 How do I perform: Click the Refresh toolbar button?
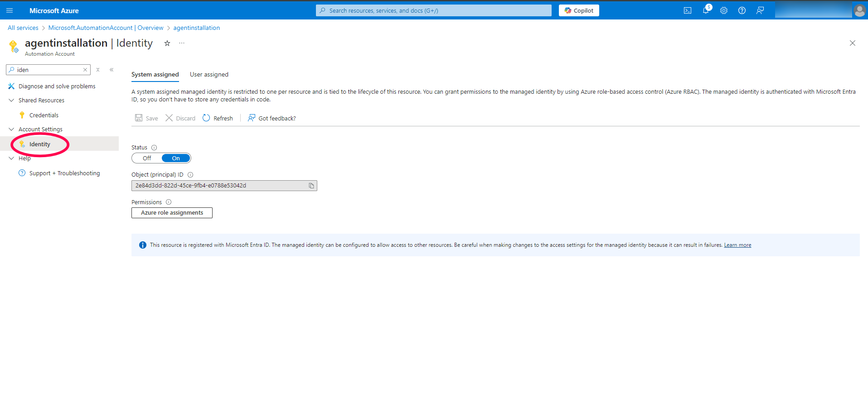pos(218,118)
